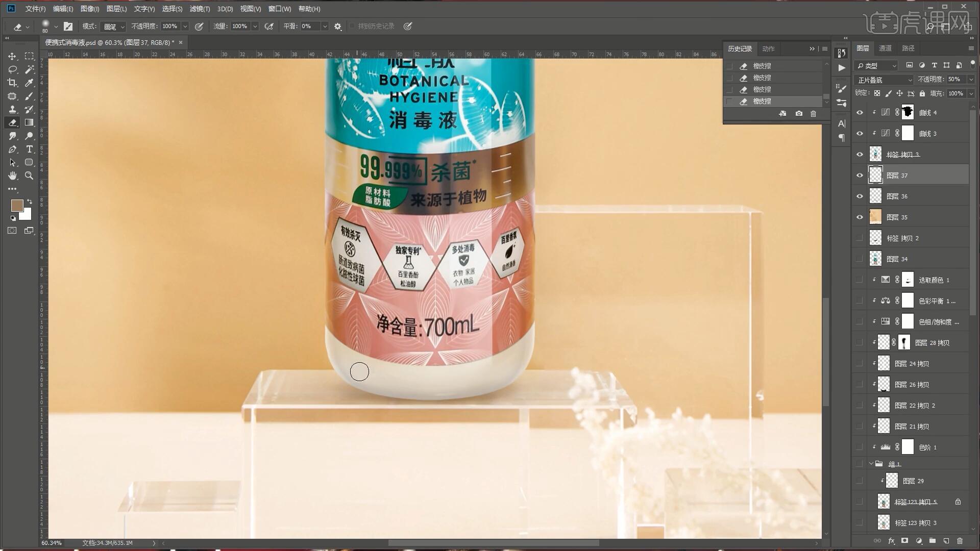Toggle visibility of 曲线 4 layer

860,113
